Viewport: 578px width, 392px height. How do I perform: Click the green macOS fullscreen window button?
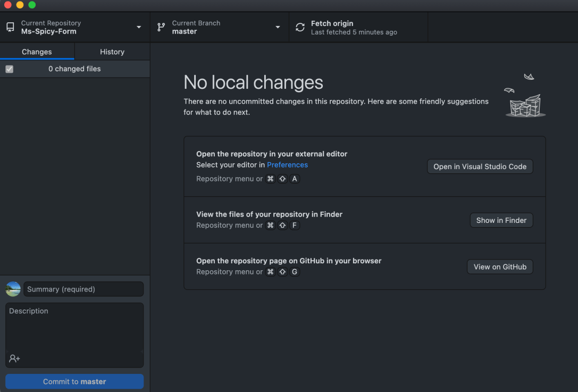pyautogui.click(x=32, y=5)
